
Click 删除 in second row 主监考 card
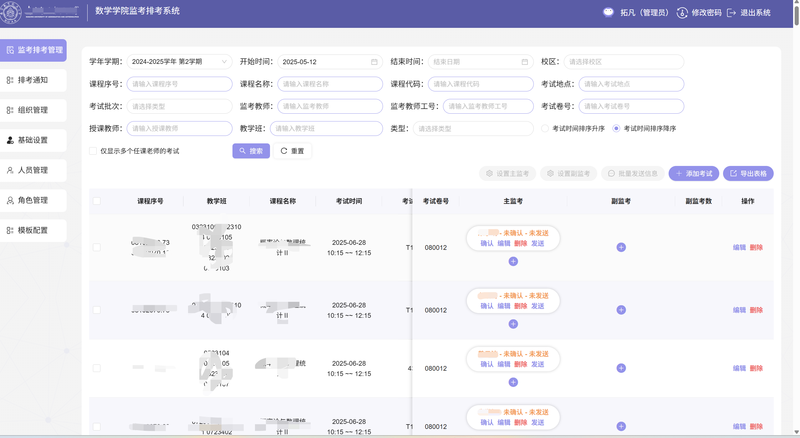click(520, 306)
